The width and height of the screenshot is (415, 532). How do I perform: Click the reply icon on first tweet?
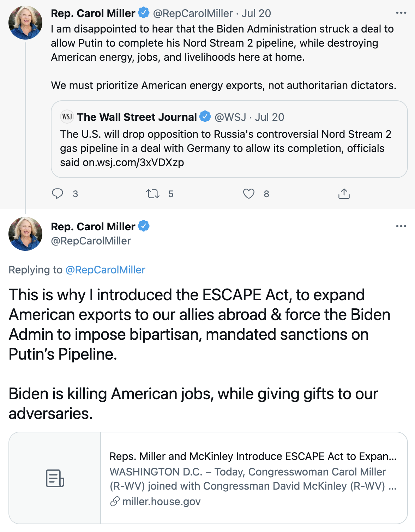tap(58, 194)
